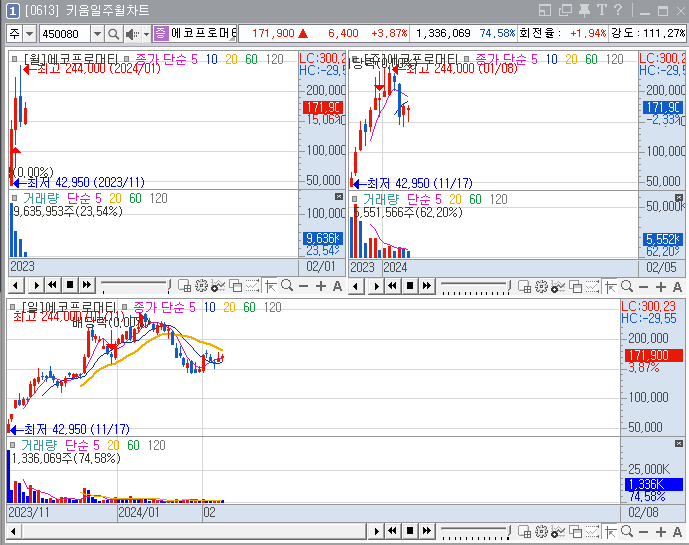Viewport: 689px width, 545px height.
Task: Click the speaker sound alert icon
Action: pos(132,34)
